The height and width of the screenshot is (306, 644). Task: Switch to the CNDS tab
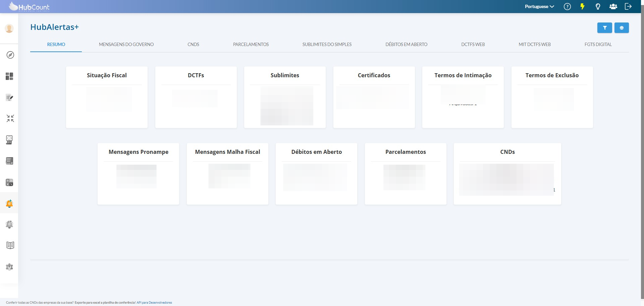[x=193, y=44]
